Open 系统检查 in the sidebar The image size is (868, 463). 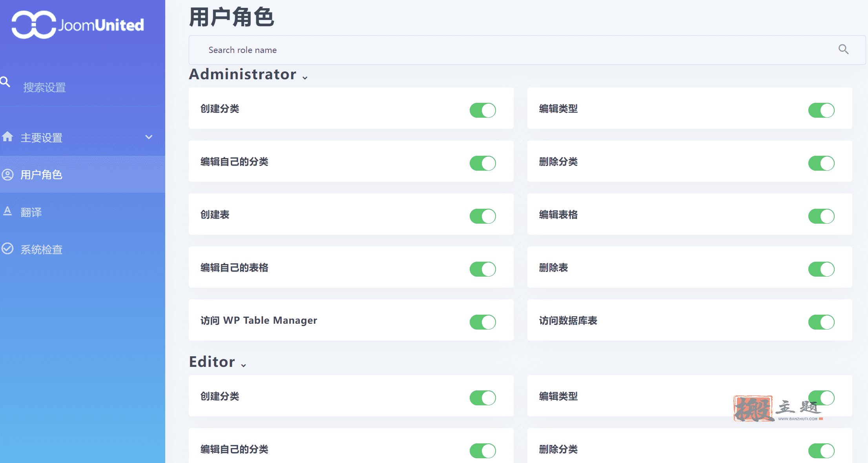[x=82, y=249]
